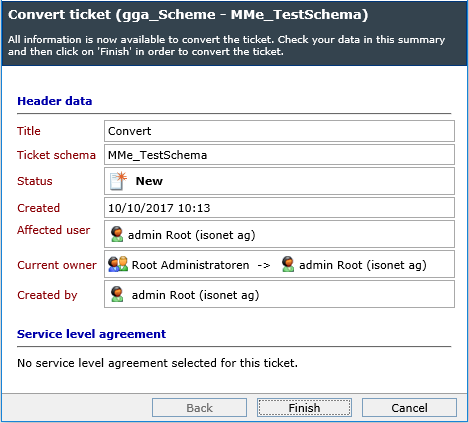Click the disabled Back button
The width and height of the screenshot is (469, 423).
point(199,408)
